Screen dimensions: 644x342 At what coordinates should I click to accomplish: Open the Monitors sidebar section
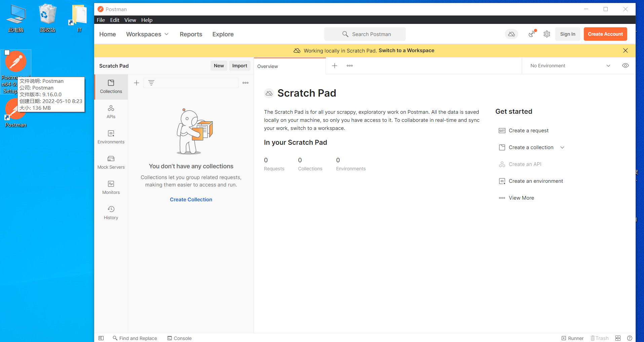[x=111, y=187]
